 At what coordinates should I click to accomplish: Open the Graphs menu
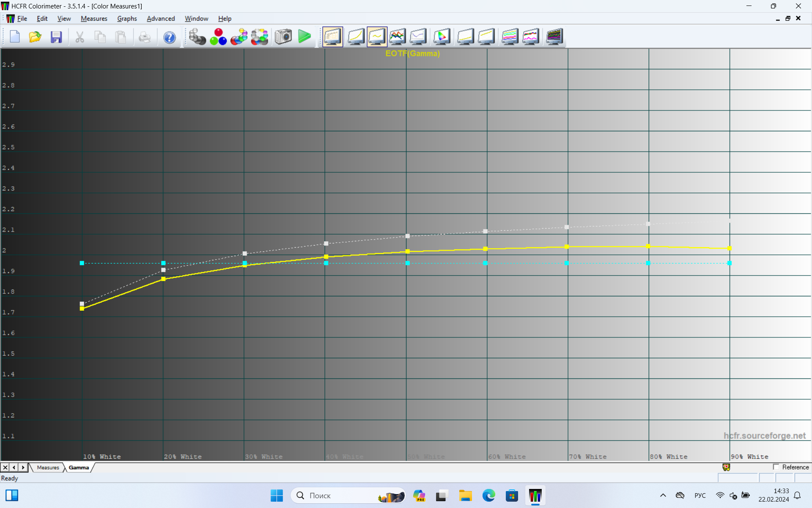(x=127, y=19)
